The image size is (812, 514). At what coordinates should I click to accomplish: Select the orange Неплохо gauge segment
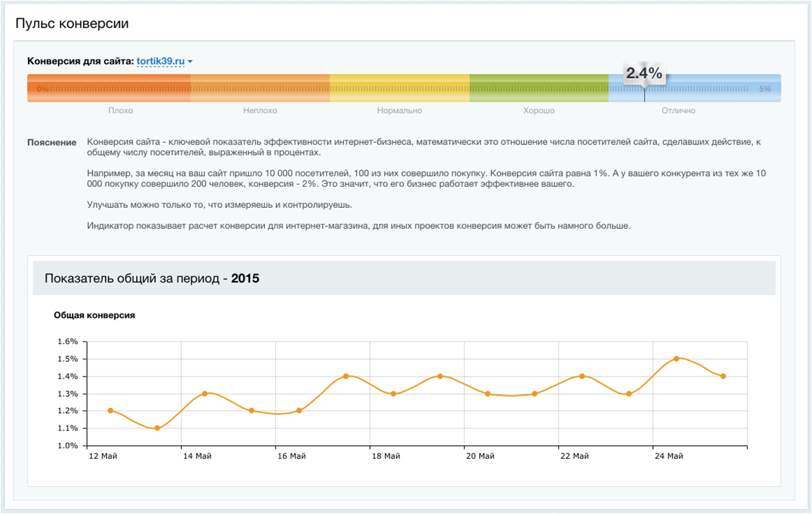260,89
